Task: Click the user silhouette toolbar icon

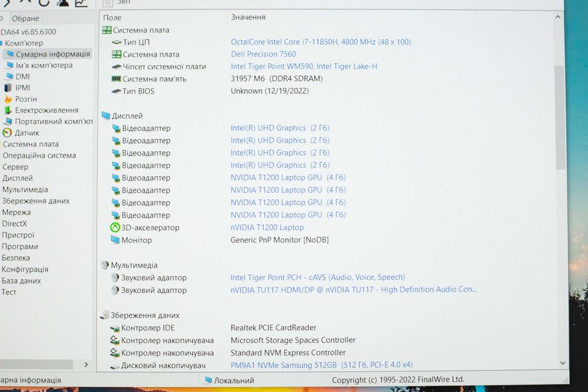Action: point(63,2)
